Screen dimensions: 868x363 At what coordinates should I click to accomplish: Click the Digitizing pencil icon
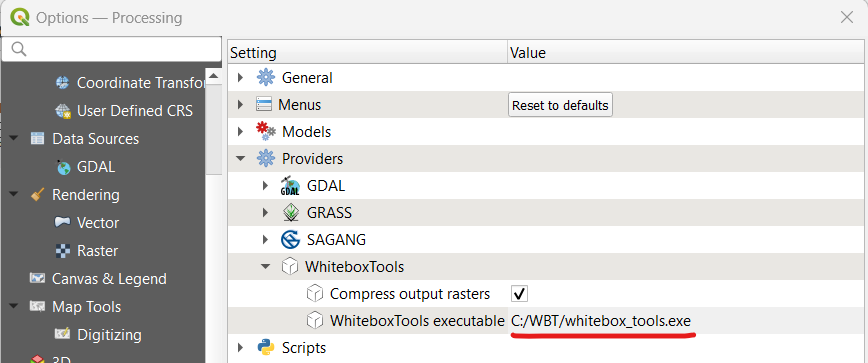click(x=63, y=334)
